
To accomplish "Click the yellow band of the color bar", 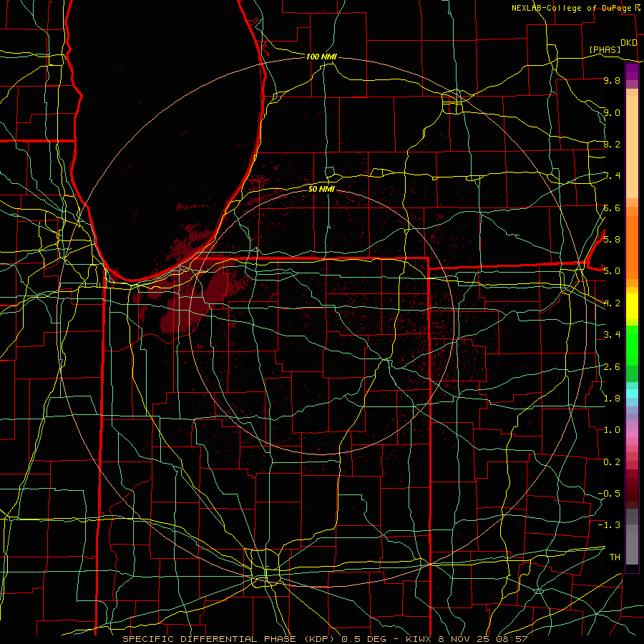I will pos(632,306).
